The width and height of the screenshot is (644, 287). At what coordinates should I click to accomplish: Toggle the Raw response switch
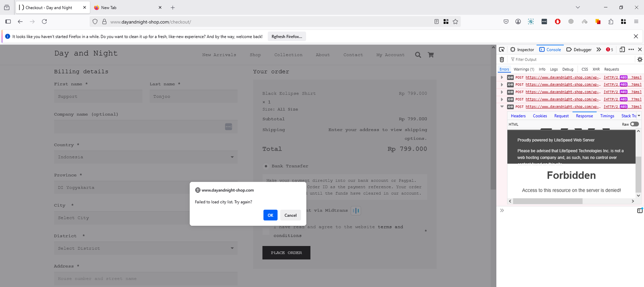pos(634,124)
